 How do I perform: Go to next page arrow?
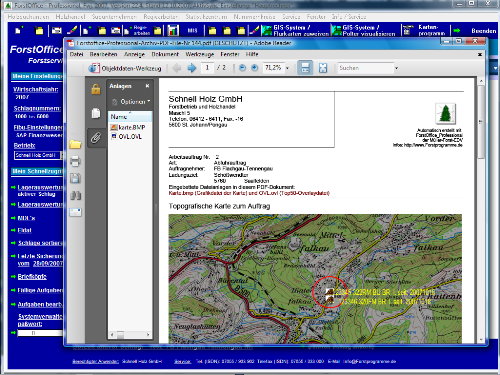[x=192, y=68]
